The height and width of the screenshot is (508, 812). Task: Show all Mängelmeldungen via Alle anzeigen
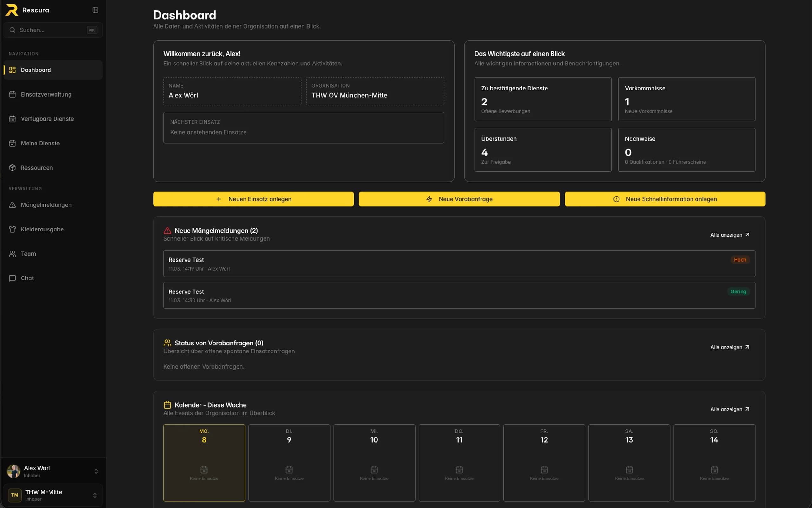tap(730, 235)
